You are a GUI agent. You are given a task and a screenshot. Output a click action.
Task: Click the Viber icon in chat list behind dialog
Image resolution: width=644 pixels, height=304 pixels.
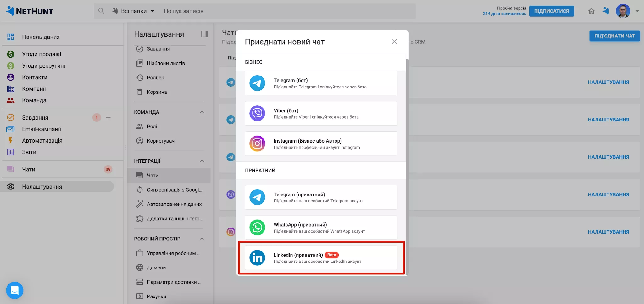[231, 194]
